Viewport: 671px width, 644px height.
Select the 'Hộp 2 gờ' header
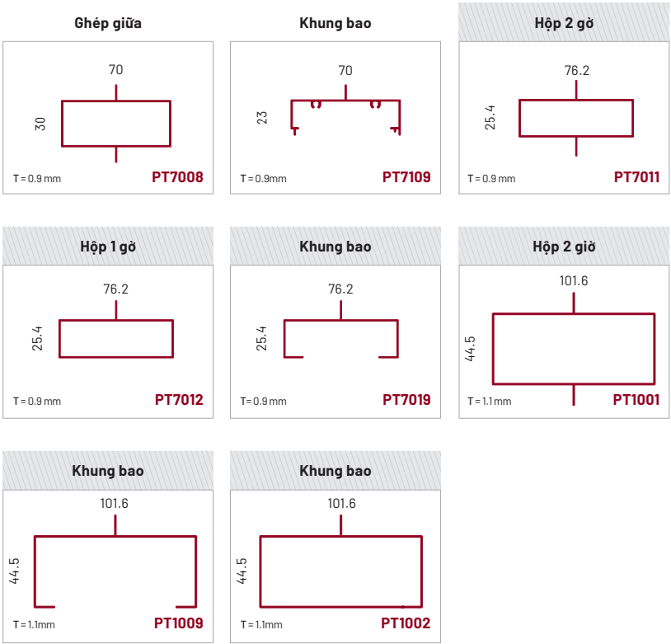pyautogui.click(x=565, y=23)
